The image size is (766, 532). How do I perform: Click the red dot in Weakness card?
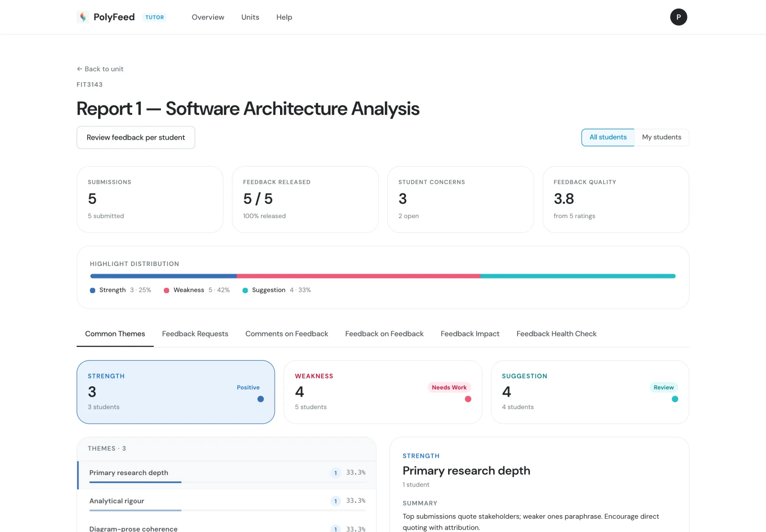468,399
